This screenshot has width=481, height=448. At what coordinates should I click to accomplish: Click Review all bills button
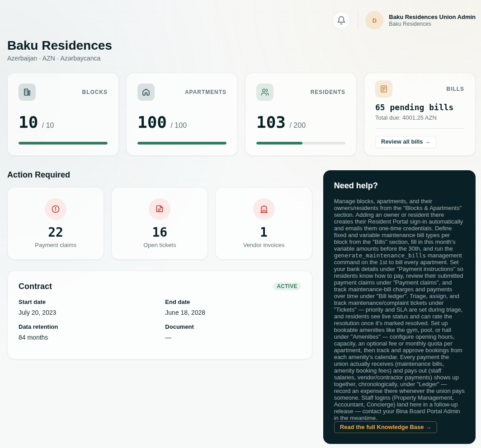coord(406,142)
